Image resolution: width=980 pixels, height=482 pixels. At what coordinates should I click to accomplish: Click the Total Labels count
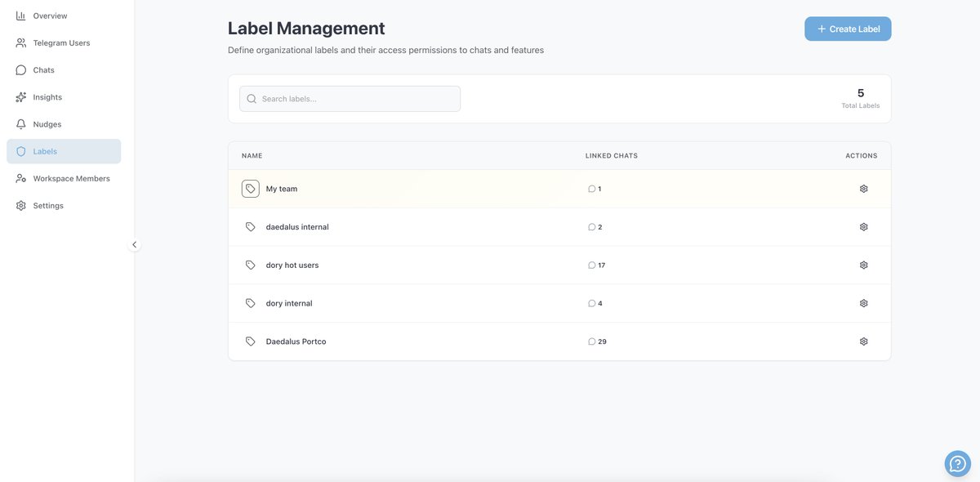861,93
